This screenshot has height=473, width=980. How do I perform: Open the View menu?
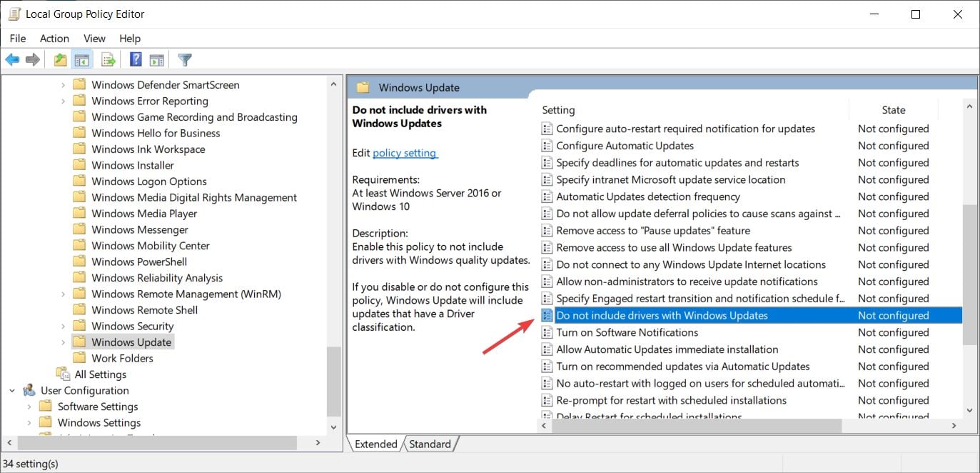(94, 39)
